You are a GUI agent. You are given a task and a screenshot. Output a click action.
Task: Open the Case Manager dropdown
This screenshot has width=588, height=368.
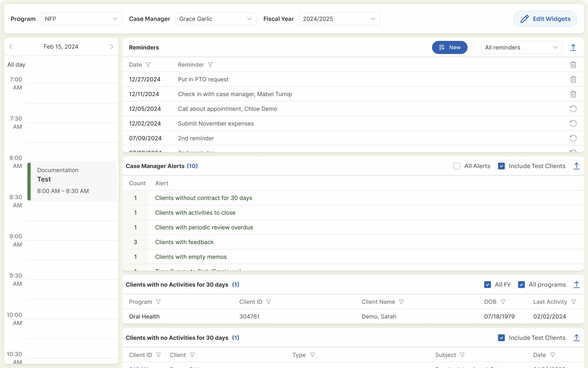216,19
